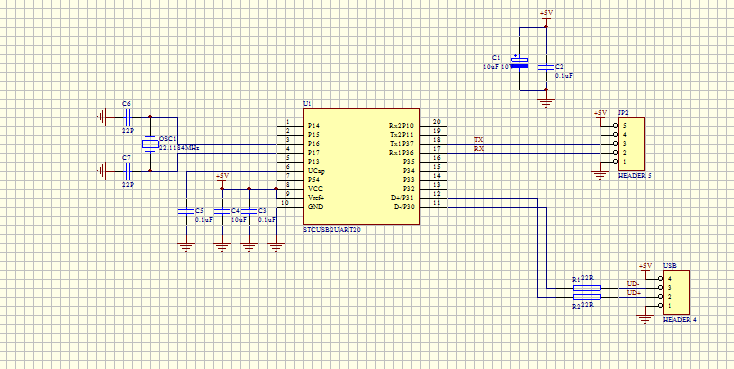Pick resistor R2 22R symbol
734x369 pixels.
(587, 296)
